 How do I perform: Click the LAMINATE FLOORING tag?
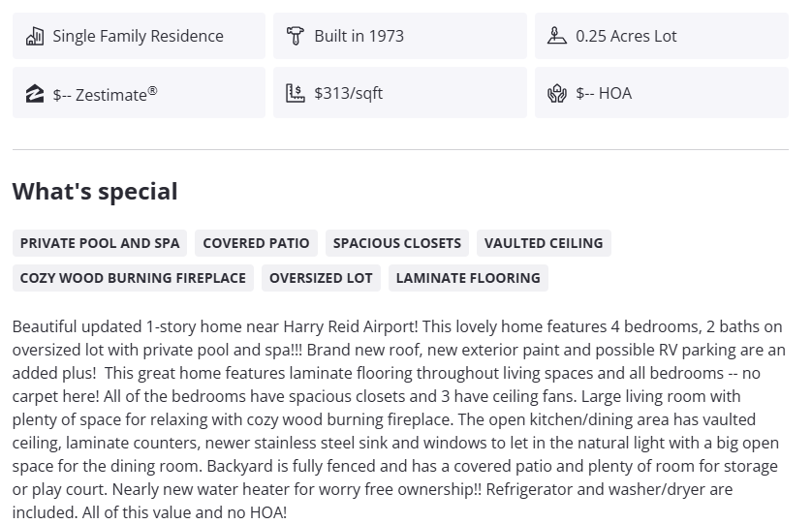[468, 278]
